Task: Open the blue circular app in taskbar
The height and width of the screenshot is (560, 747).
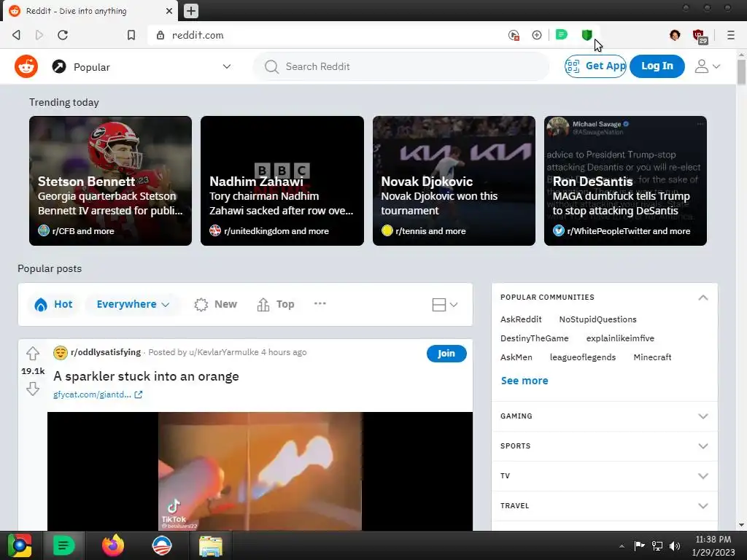Action: (162, 545)
